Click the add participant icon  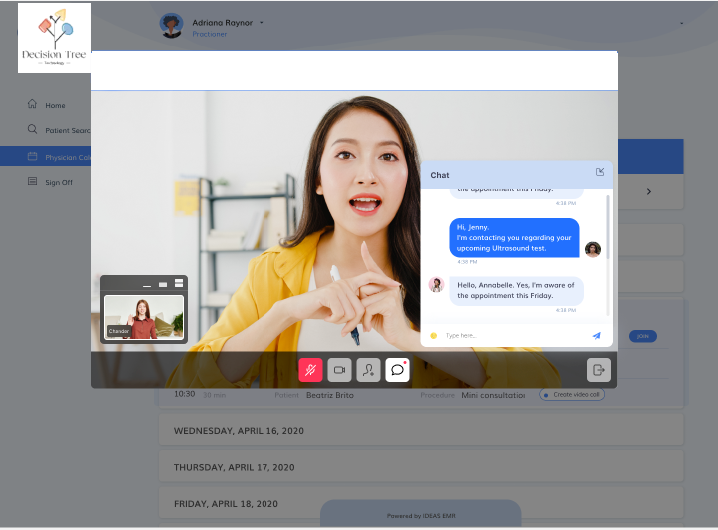(x=368, y=370)
